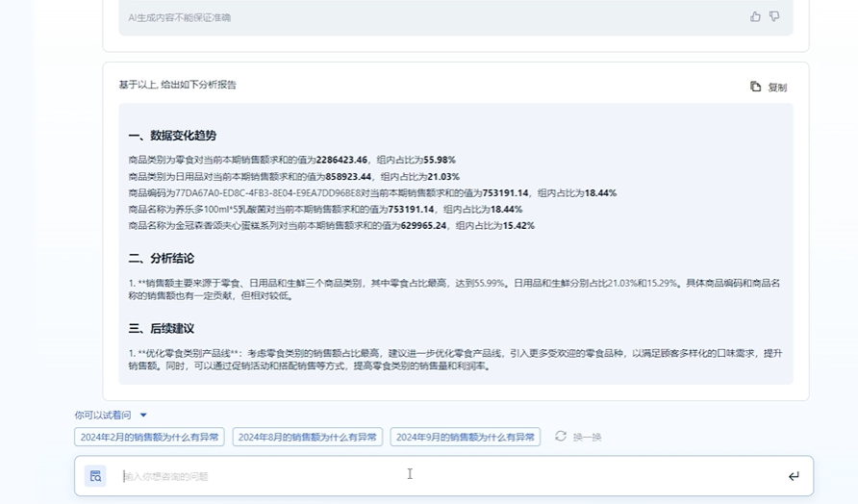The height and width of the screenshot is (504, 858).
Task: Click the 二、分析结论 heading
Action: (161, 258)
